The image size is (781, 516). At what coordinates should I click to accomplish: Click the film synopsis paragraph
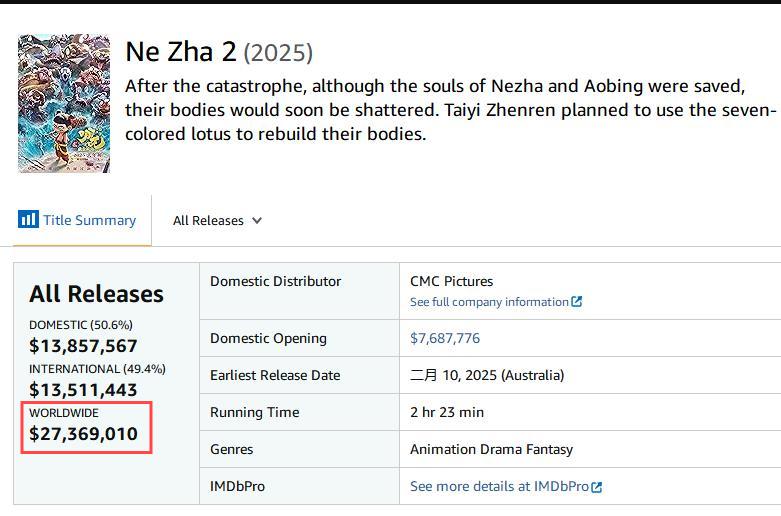pyautogui.click(x=451, y=110)
